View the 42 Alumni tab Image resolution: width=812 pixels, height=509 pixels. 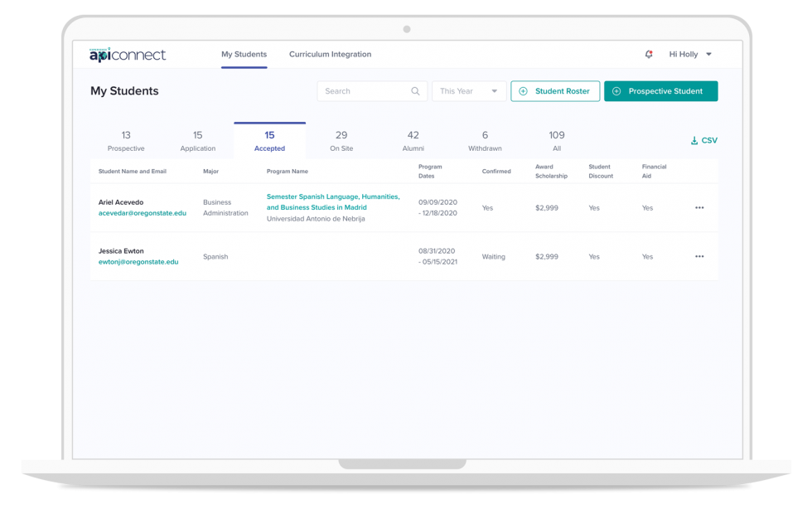click(x=413, y=141)
